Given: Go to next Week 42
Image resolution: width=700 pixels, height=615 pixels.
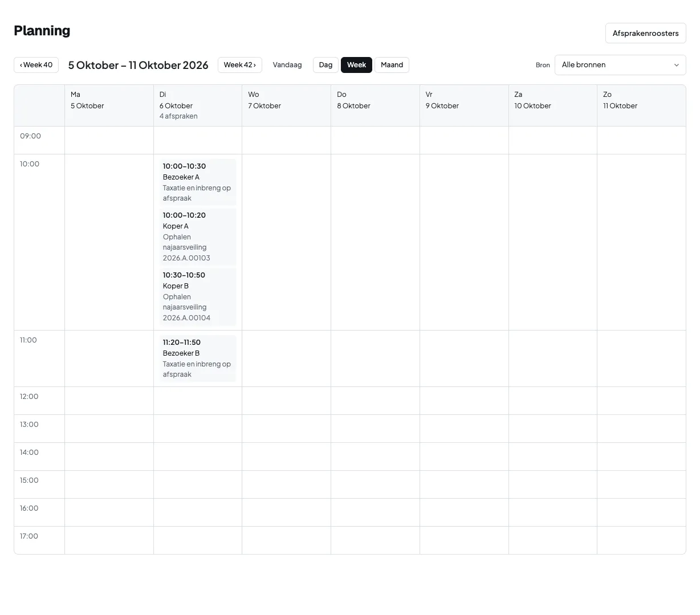Looking at the screenshot, I should (240, 65).
